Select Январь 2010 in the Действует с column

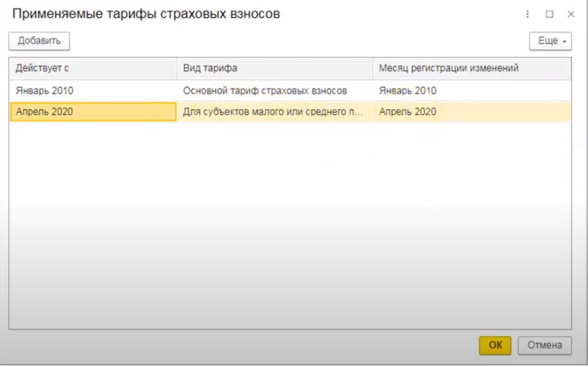(44, 91)
